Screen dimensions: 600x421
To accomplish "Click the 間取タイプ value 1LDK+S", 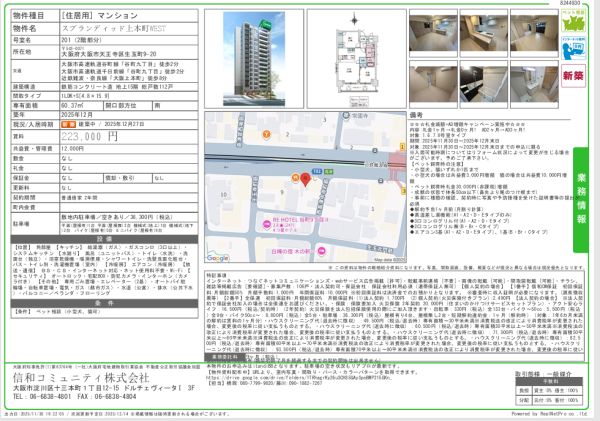I will (85, 96).
